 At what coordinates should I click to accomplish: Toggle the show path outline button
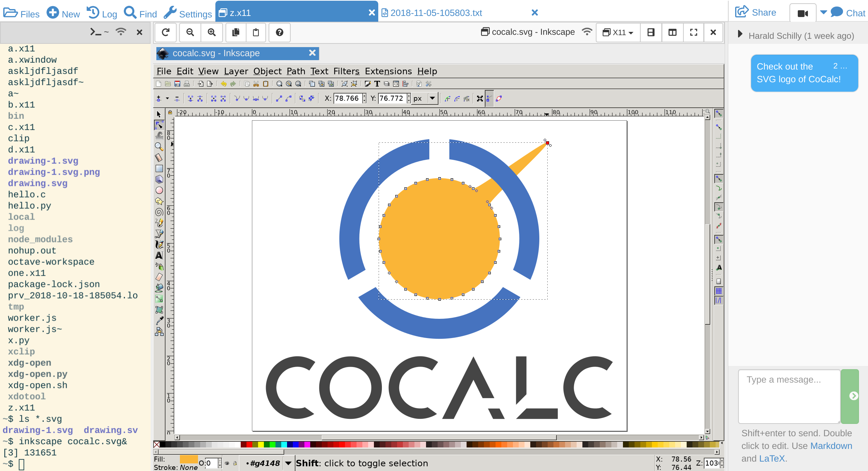498,99
